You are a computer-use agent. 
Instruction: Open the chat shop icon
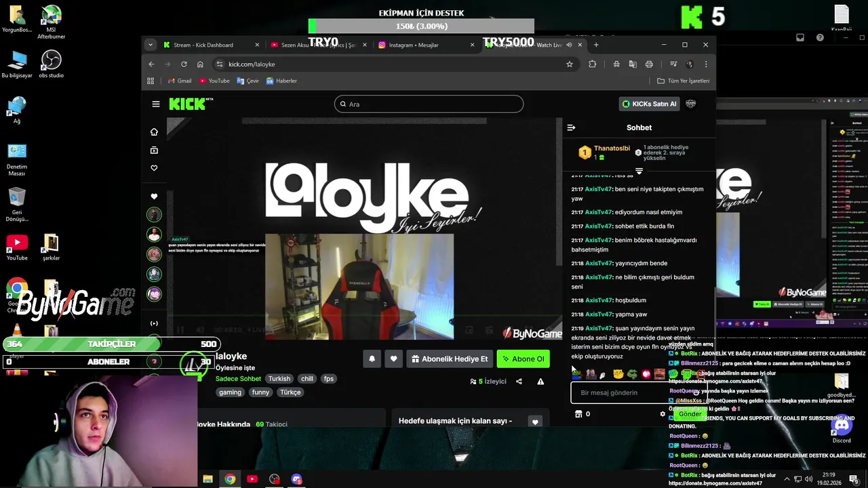pos(578,414)
